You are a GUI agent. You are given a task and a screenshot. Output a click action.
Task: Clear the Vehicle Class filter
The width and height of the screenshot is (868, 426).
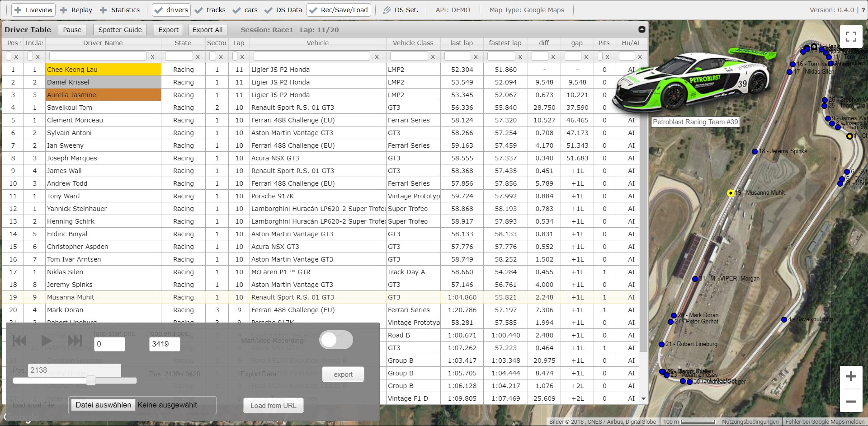433,56
